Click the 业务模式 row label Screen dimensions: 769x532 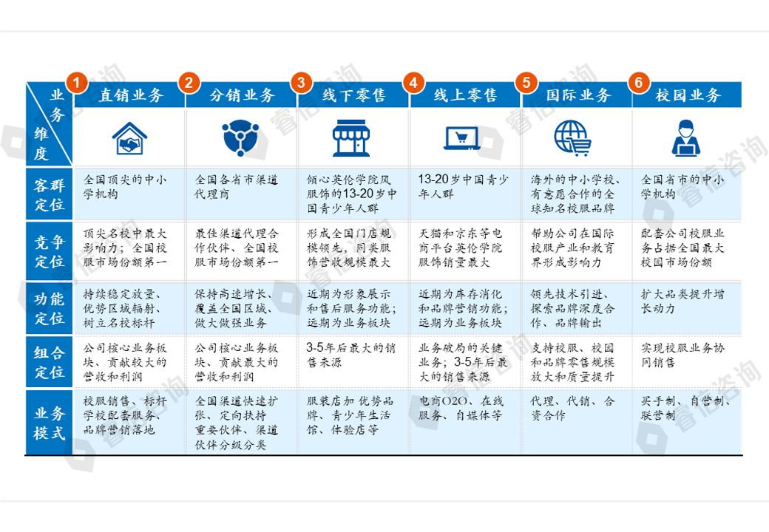pos(50,422)
